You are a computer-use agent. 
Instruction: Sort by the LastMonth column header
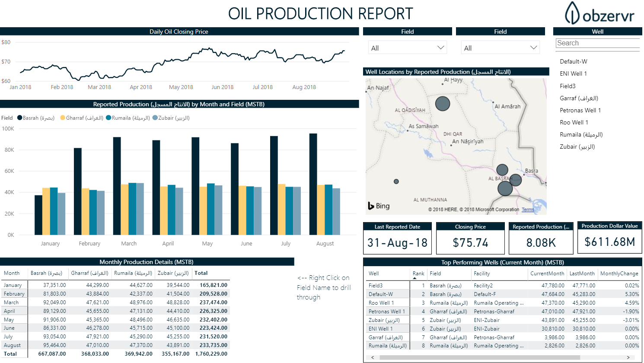click(x=582, y=274)
